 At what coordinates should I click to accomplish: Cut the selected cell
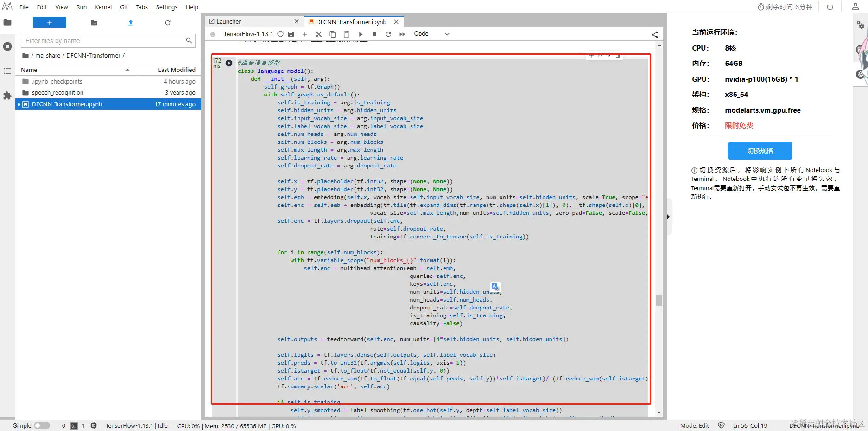(319, 34)
